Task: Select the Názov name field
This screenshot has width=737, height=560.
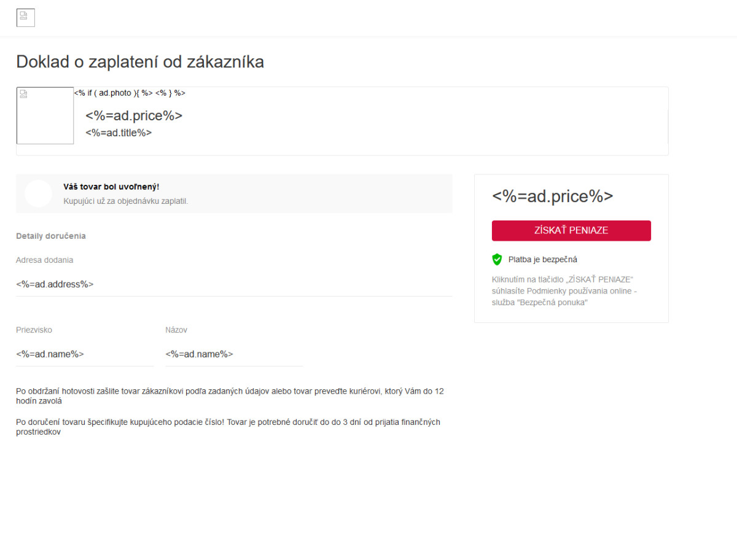Action: pos(233,354)
